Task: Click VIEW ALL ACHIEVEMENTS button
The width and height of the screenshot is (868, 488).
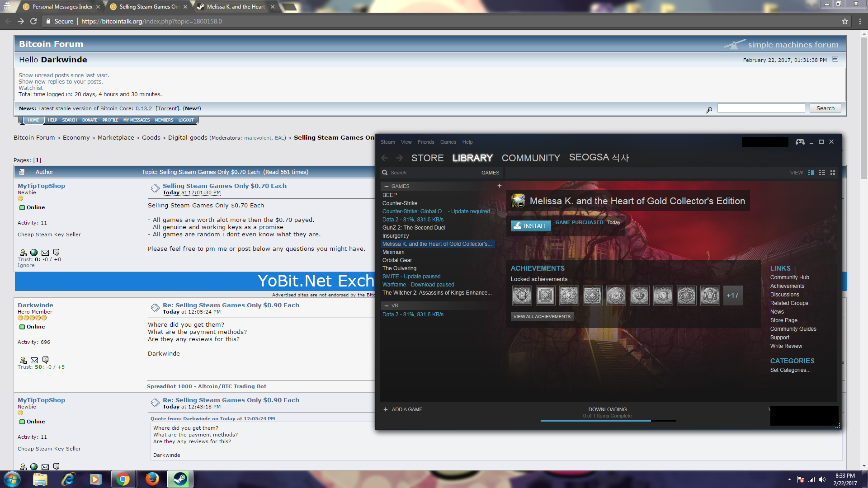Action: coord(542,316)
